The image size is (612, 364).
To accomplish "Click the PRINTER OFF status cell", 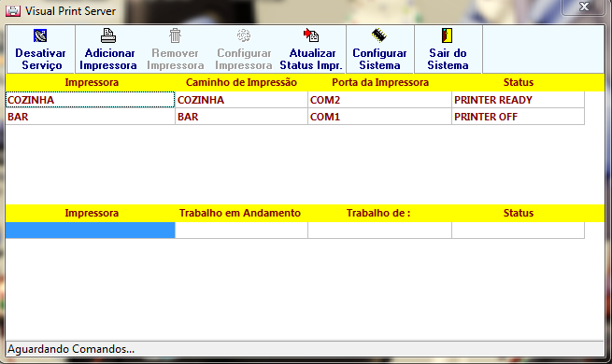I will click(x=518, y=117).
